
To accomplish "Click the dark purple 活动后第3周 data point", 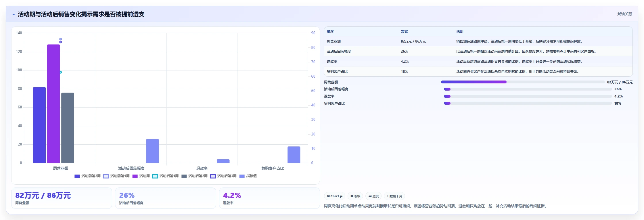I will (60, 42).
